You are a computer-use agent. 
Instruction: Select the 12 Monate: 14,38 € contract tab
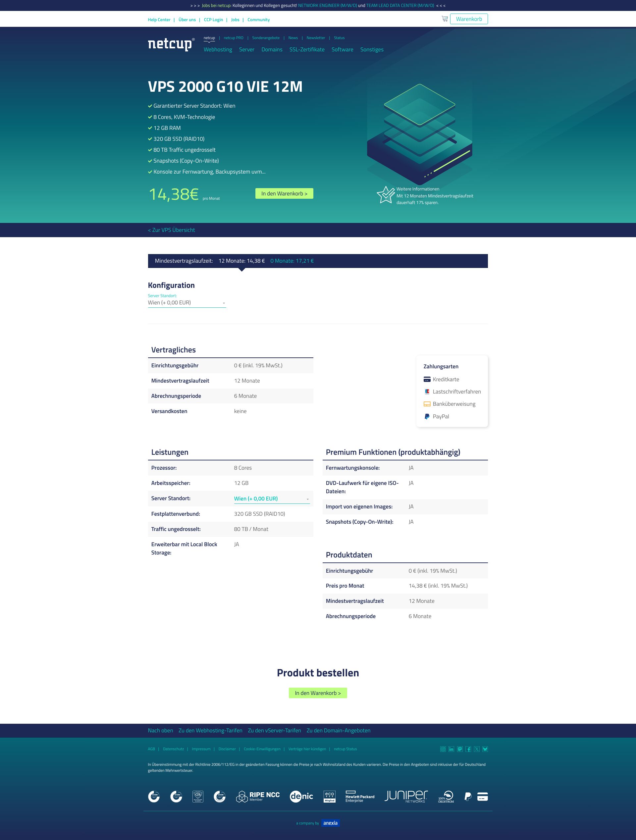click(x=241, y=261)
